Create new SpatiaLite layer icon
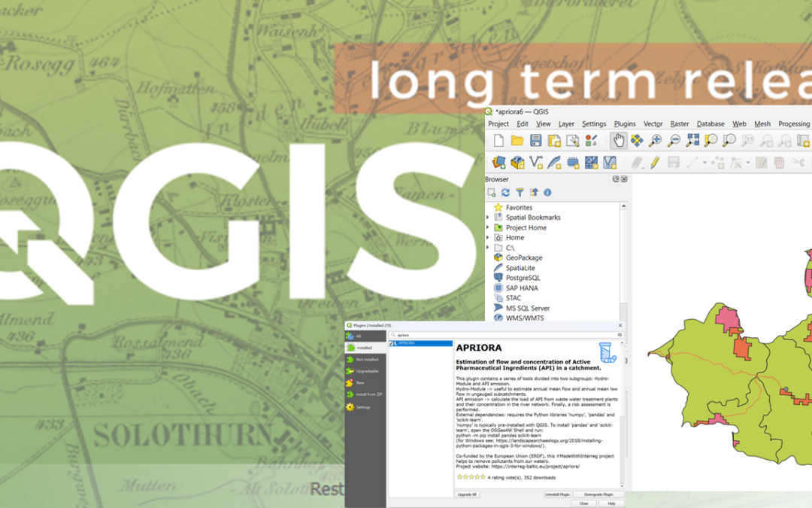 click(x=554, y=163)
